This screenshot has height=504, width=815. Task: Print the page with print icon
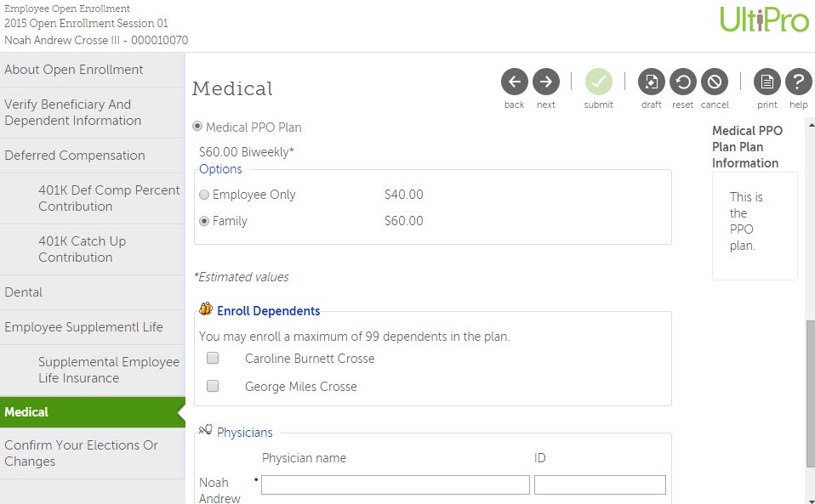point(767,82)
